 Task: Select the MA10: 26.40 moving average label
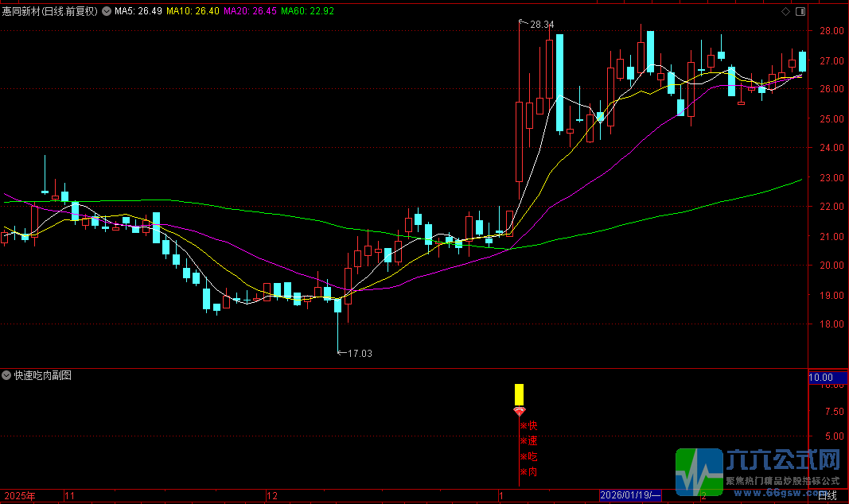193,11
